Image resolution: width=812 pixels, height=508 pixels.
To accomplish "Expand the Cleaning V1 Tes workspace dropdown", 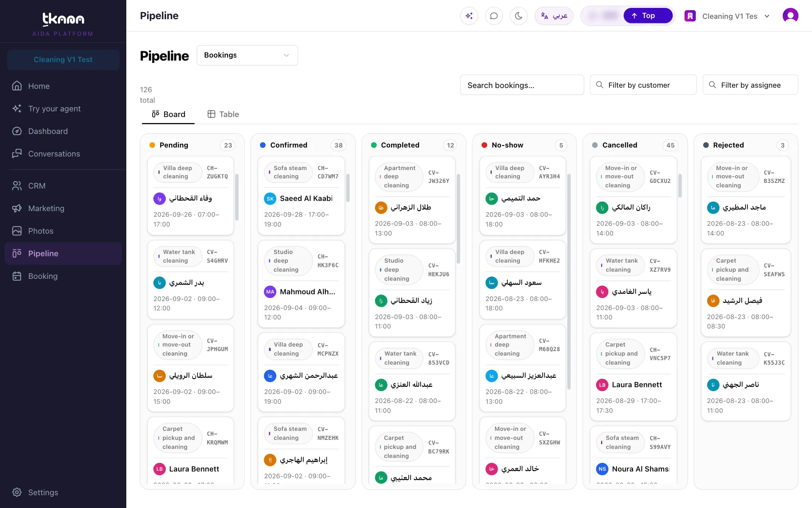I will (727, 16).
